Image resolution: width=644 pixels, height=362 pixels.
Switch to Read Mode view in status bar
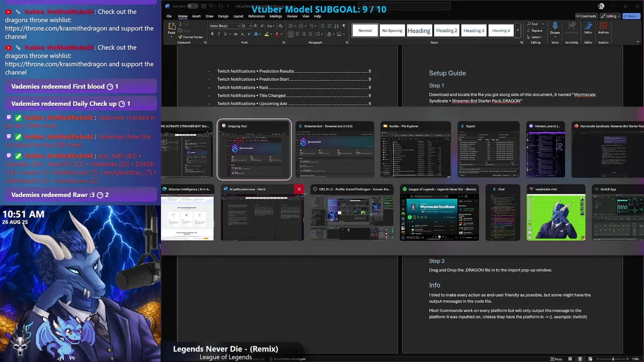570,359
